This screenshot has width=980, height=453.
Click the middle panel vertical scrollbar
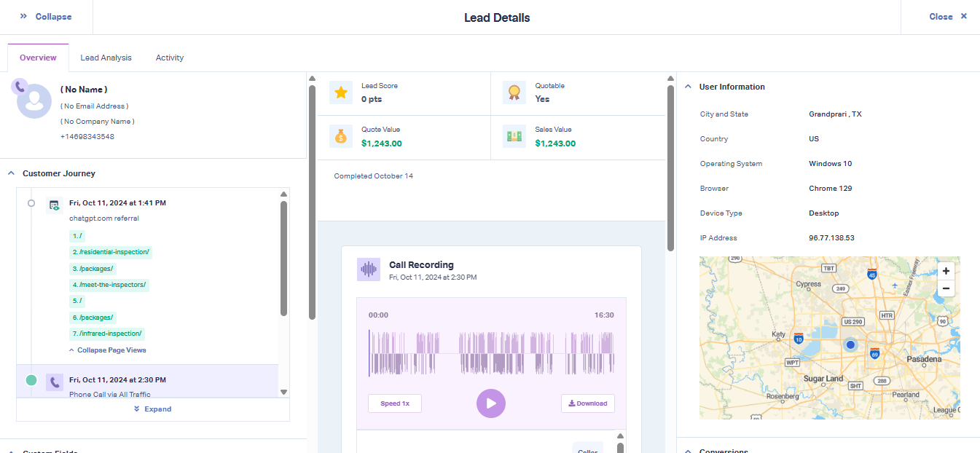(x=670, y=168)
